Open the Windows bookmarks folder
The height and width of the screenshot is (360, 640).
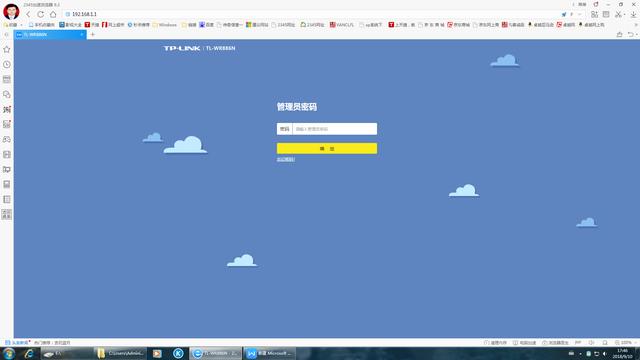coord(165,25)
